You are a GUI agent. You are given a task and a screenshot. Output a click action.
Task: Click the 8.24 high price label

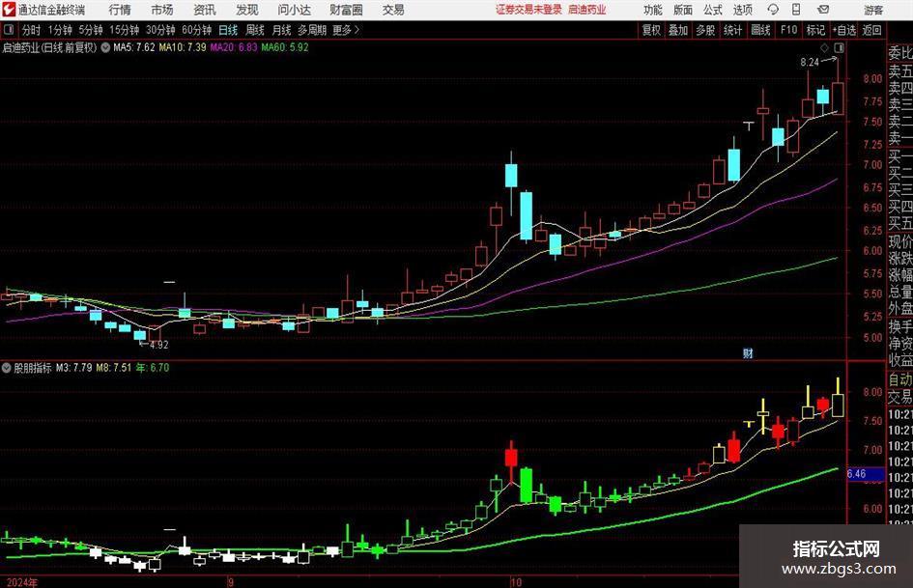(x=810, y=63)
